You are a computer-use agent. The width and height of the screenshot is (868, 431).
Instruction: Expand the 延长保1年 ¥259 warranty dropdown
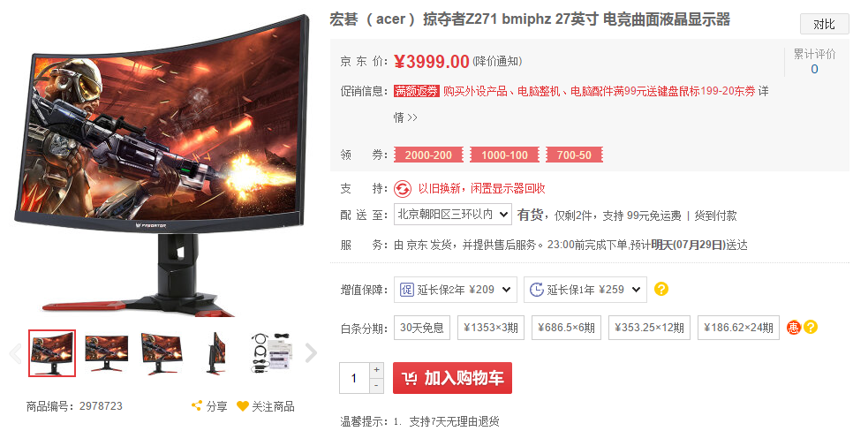tap(585, 289)
